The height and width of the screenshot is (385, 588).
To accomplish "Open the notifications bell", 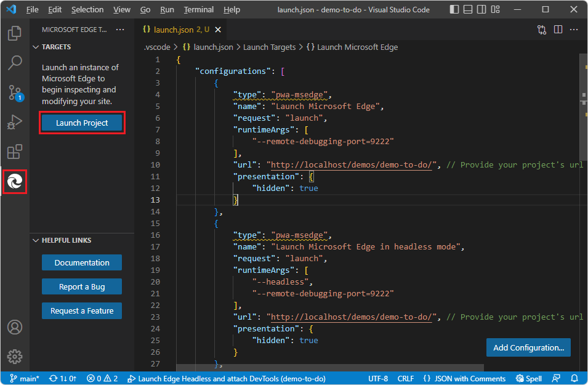I will (574, 378).
